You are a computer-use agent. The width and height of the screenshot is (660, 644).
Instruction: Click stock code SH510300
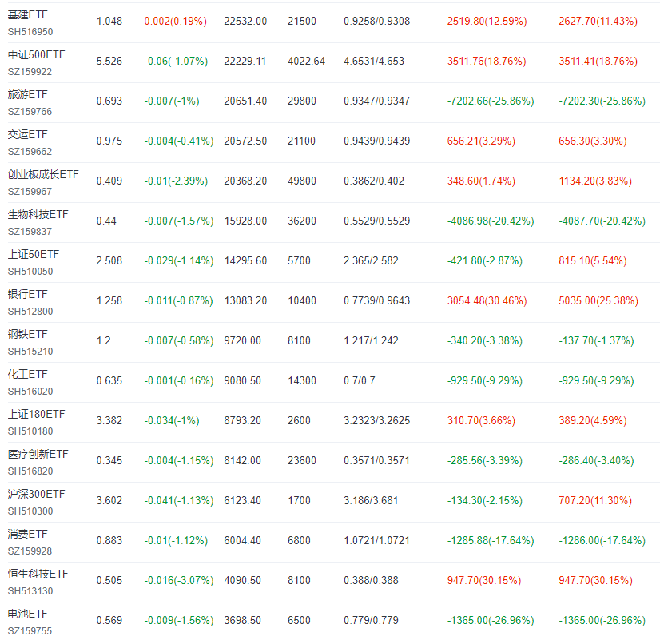30,511
